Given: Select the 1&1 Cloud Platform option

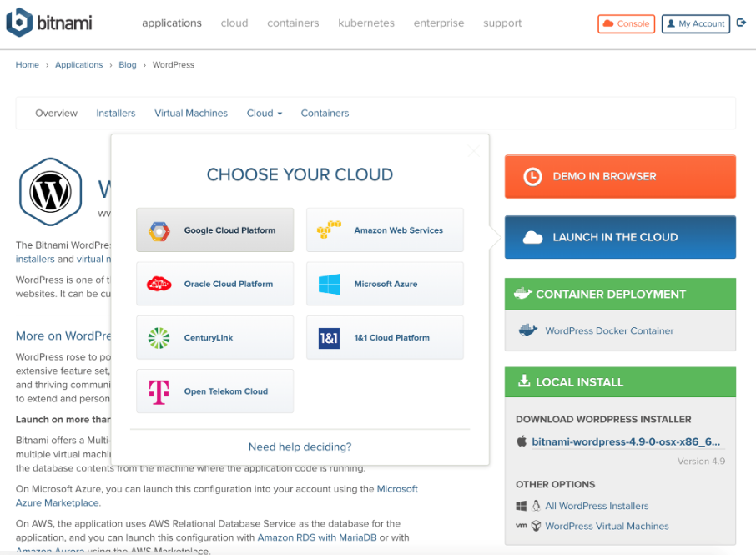Looking at the screenshot, I should point(384,337).
